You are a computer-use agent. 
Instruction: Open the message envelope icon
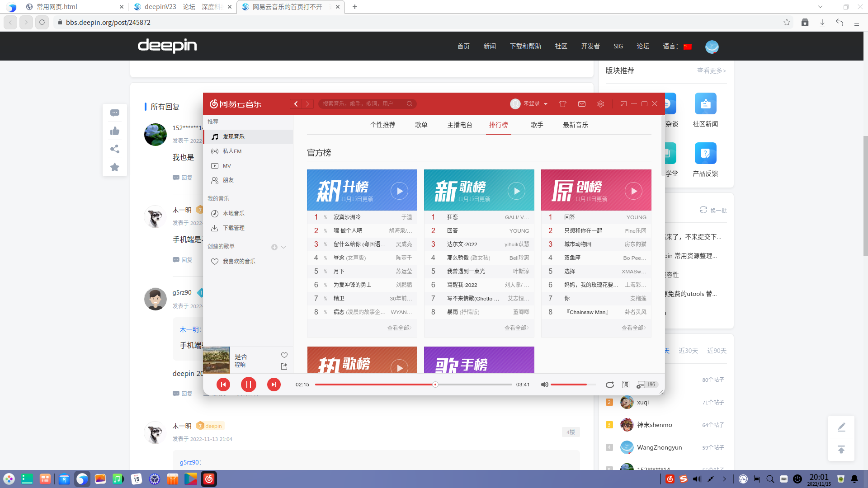pyautogui.click(x=582, y=103)
